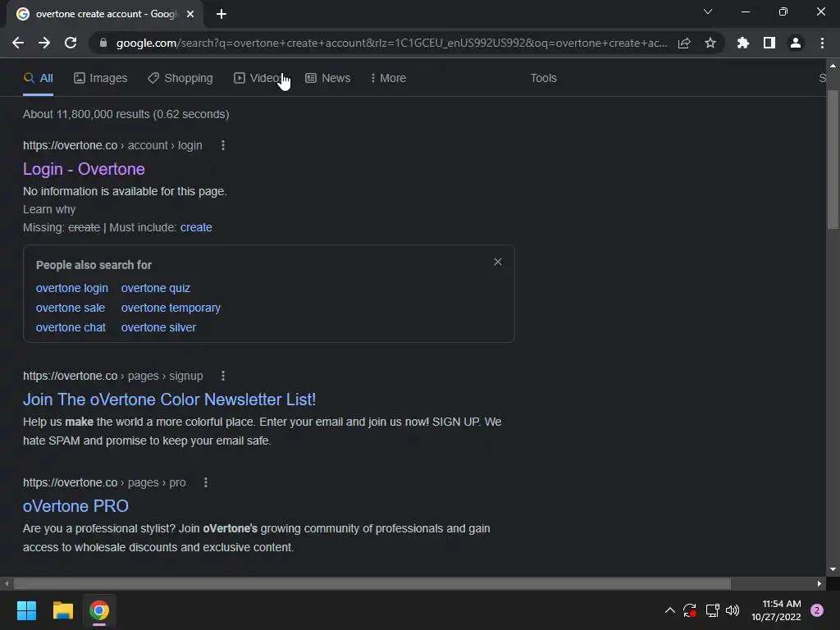
Task: Switch to Shopping search tab
Action: coord(180,78)
